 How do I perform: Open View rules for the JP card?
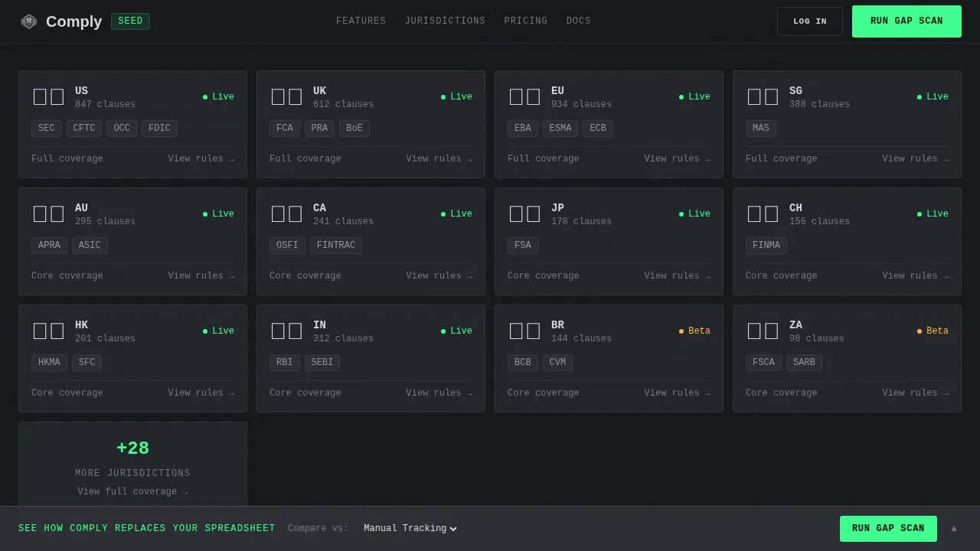click(678, 276)
